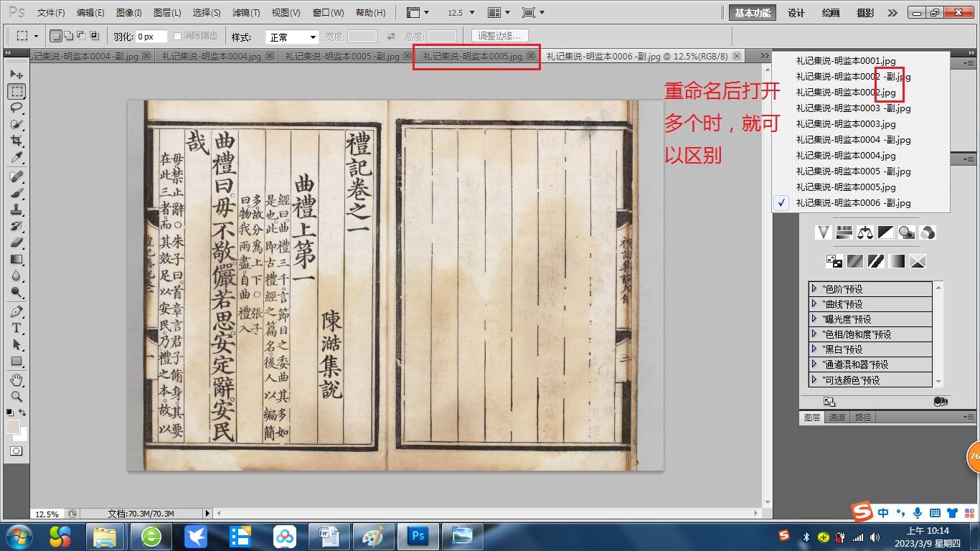Enable the 消除锯齿 anti-alias checkbox
The width and height of the screenshot is (980, 551).
(178, 36)
